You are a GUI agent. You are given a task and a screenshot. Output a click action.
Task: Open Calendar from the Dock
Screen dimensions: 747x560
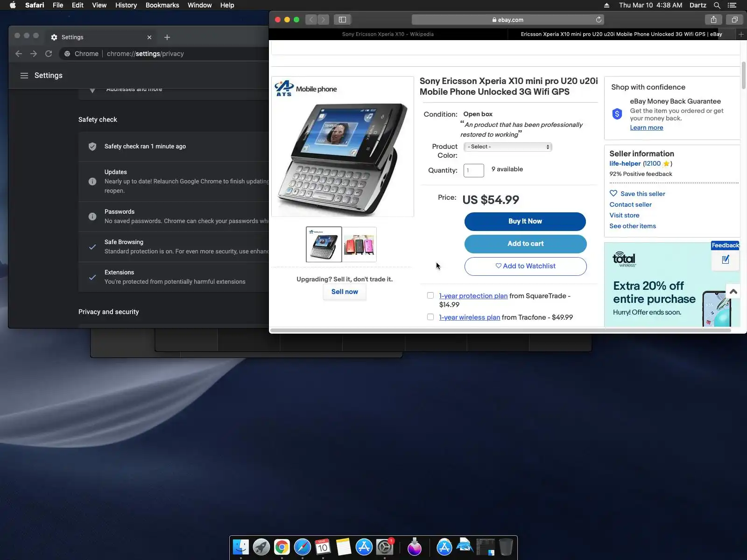click(323, 547)
